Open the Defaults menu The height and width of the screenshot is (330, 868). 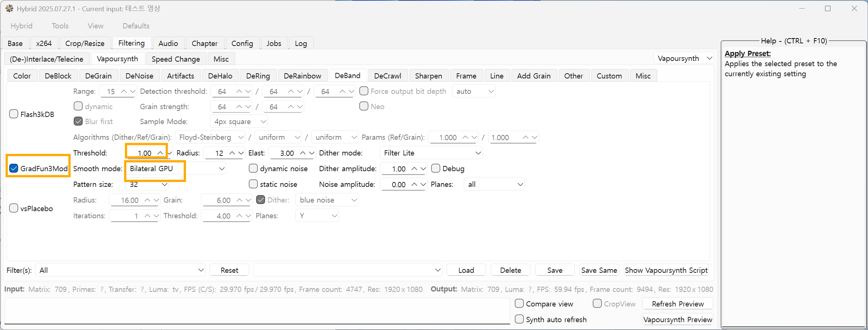[136, 26]
